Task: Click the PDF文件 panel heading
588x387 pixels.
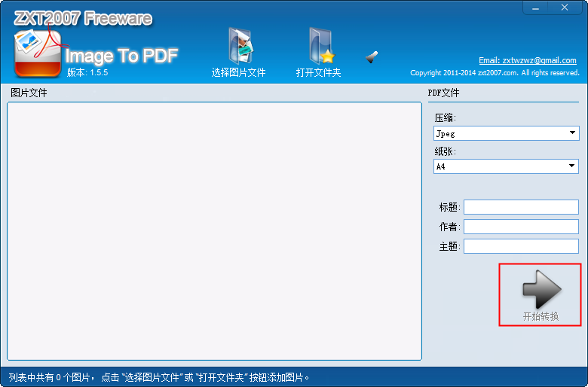Action: tap(443, 93)
